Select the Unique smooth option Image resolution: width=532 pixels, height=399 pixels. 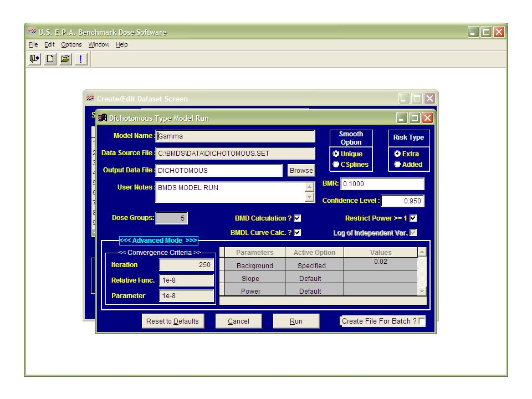click(x=336, y=154)
